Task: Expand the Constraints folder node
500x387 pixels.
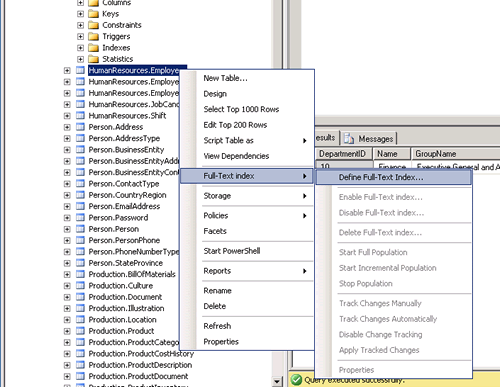Action: [80, 25]
